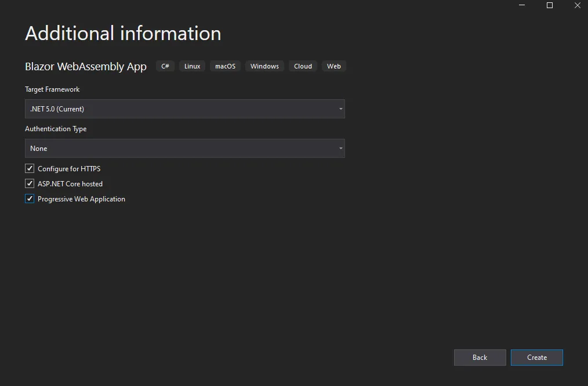The width and height of the screenshot is (588, 386).
Task: Select the Linux tag
Action: click(192, 66)
